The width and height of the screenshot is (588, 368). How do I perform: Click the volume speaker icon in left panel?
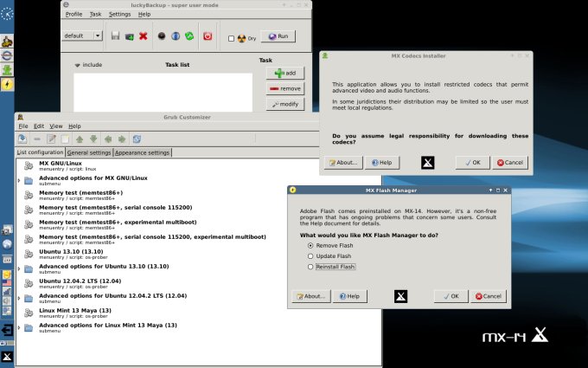[7, 301]
